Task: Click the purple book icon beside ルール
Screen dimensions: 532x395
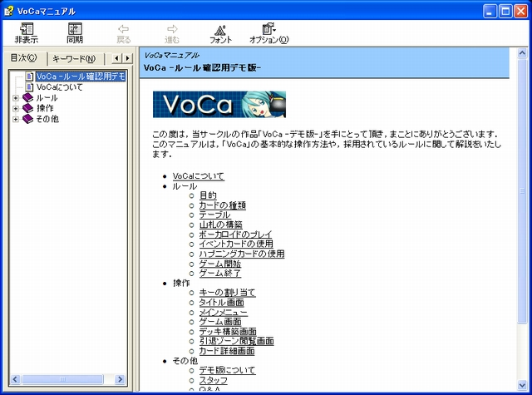Action: click(27, 98)
